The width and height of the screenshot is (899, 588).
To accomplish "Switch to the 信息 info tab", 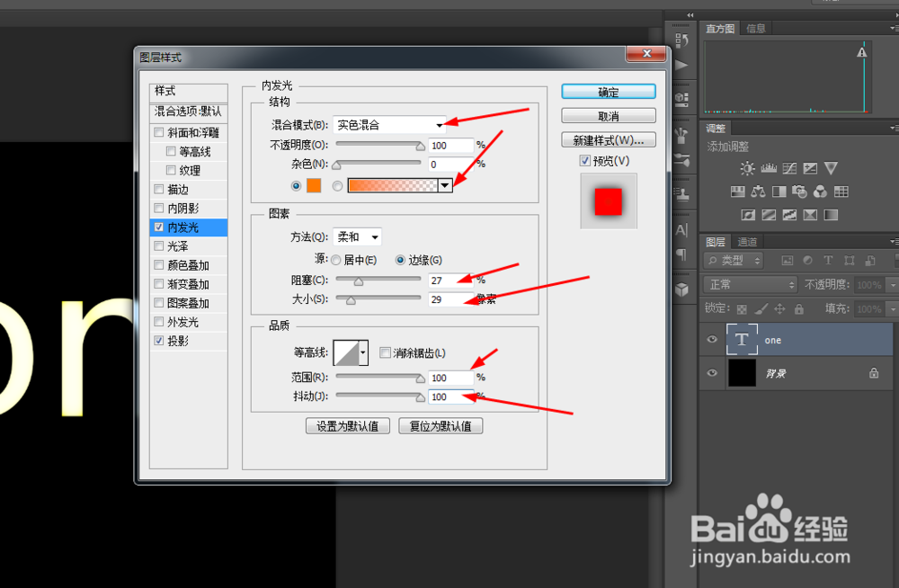I will (x=755, y=28).
